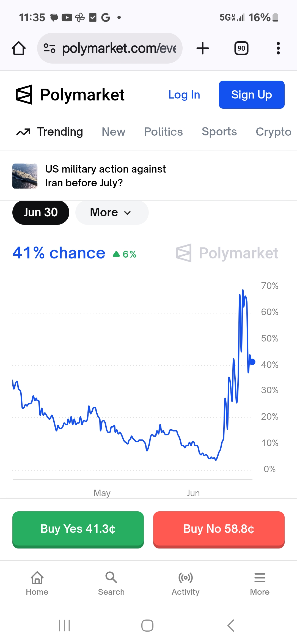Select the Trending tab

pos(50,132)
